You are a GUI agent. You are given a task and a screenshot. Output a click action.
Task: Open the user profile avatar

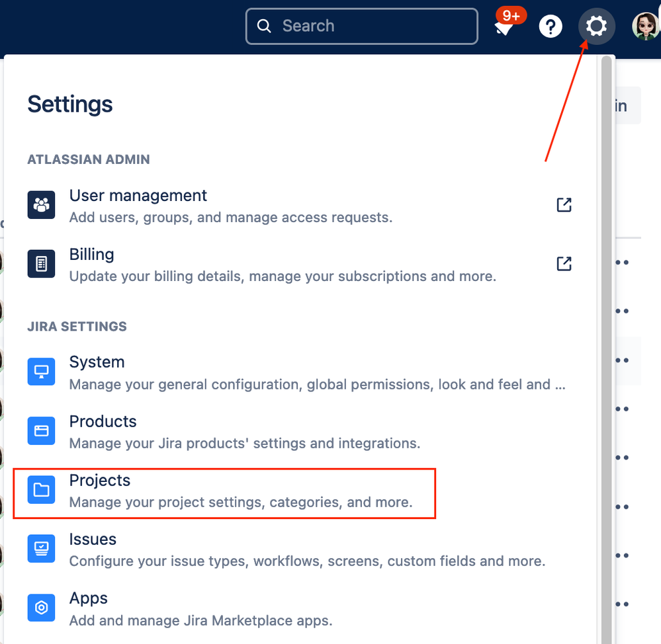coord(645,26)
